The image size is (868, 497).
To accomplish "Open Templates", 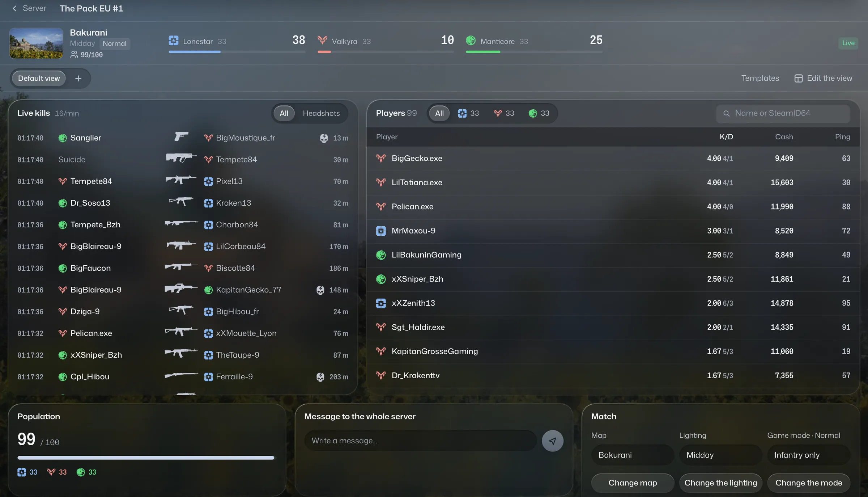I will [x=760, y=78].
